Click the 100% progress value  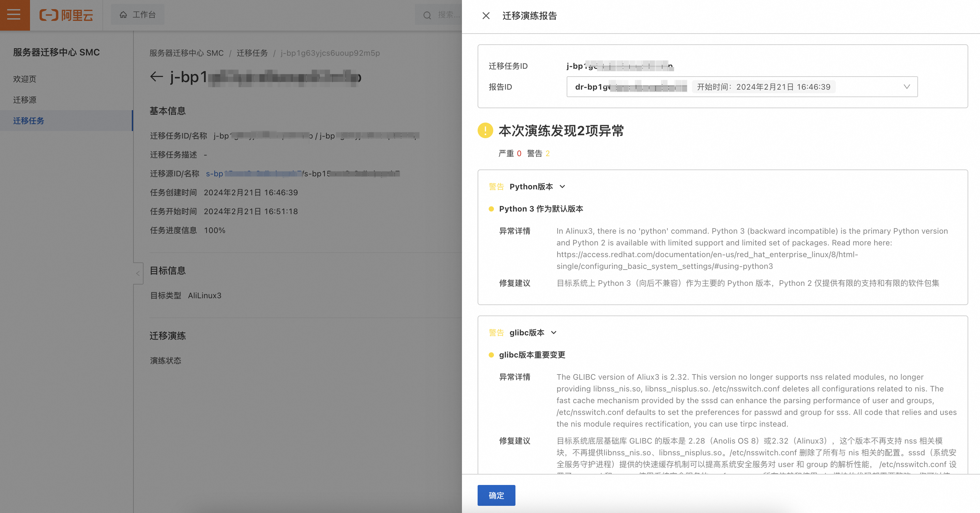215,231
